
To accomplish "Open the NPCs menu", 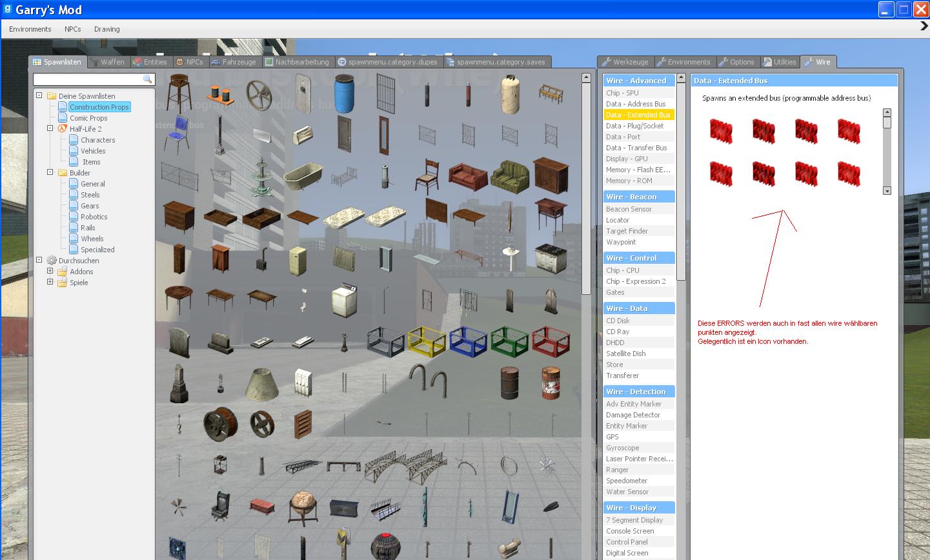I will tap(72, 29).
